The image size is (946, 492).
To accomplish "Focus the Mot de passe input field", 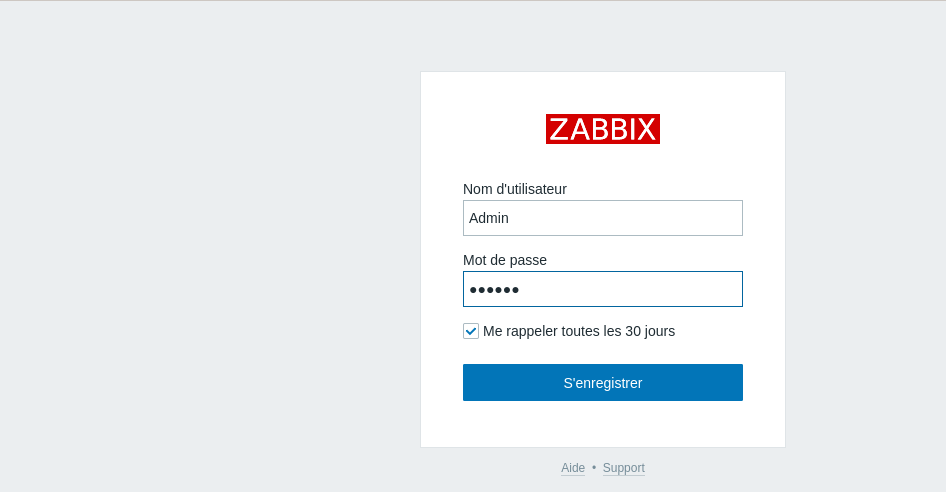I will coord(602,289).
